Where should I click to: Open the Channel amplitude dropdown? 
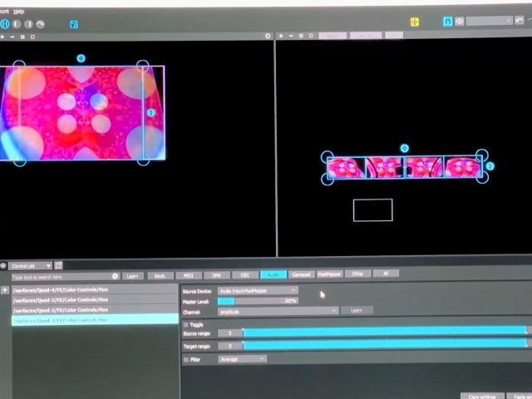278,311
